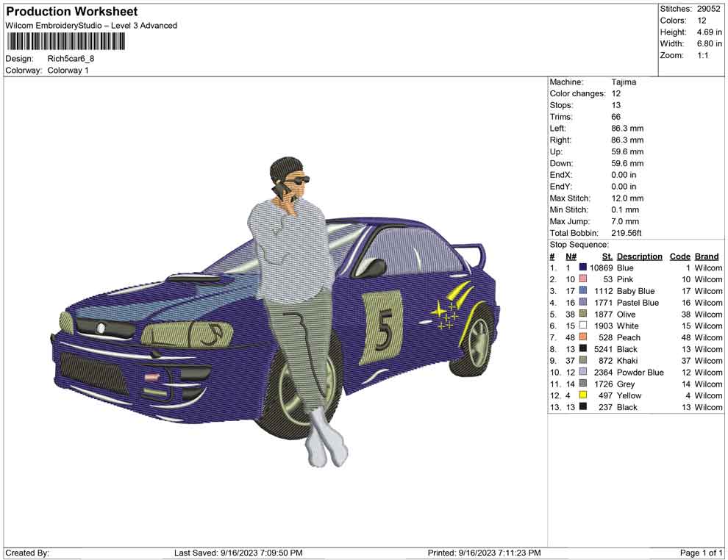The image size is (728, 560).
Task: Click the Stop Sequence label
Action: [x=579, y=245]
